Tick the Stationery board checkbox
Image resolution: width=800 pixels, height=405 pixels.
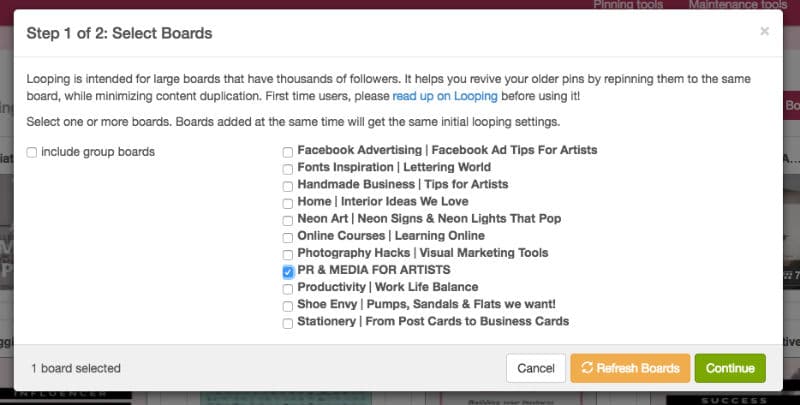tap(288, 323)
